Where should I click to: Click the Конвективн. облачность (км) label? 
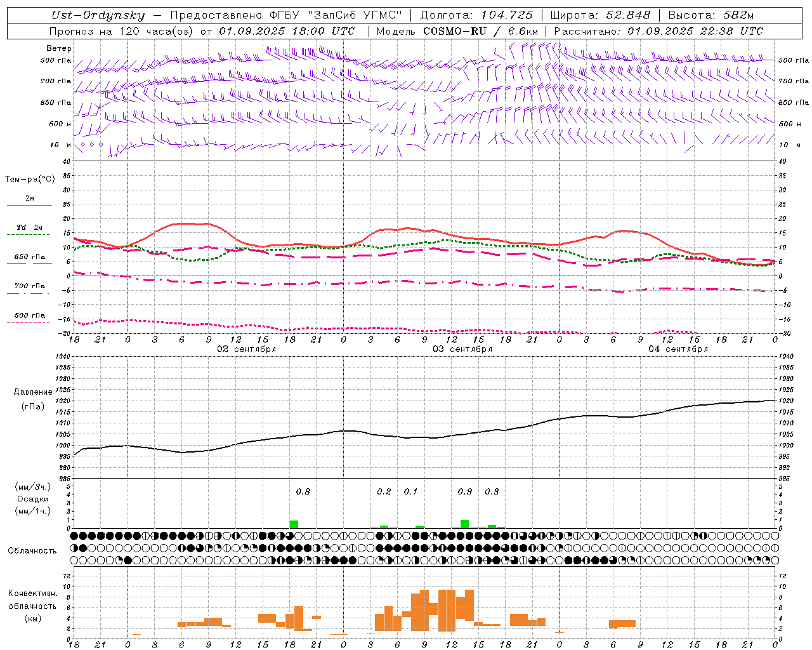coord(32,606)
